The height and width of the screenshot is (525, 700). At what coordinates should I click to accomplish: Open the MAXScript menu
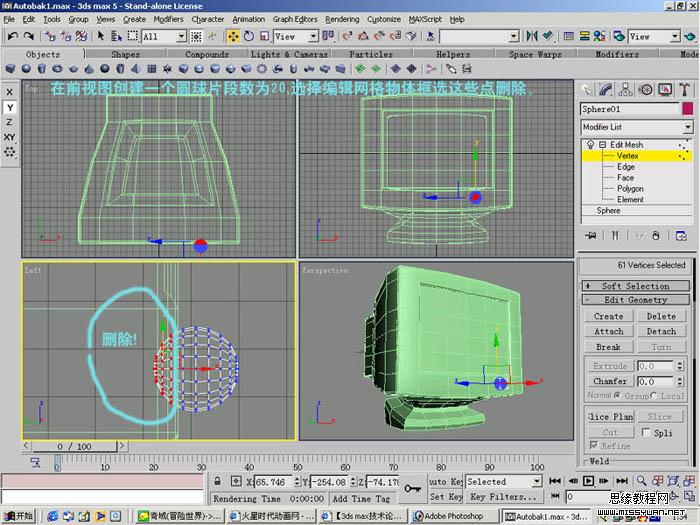click(425, 19)
